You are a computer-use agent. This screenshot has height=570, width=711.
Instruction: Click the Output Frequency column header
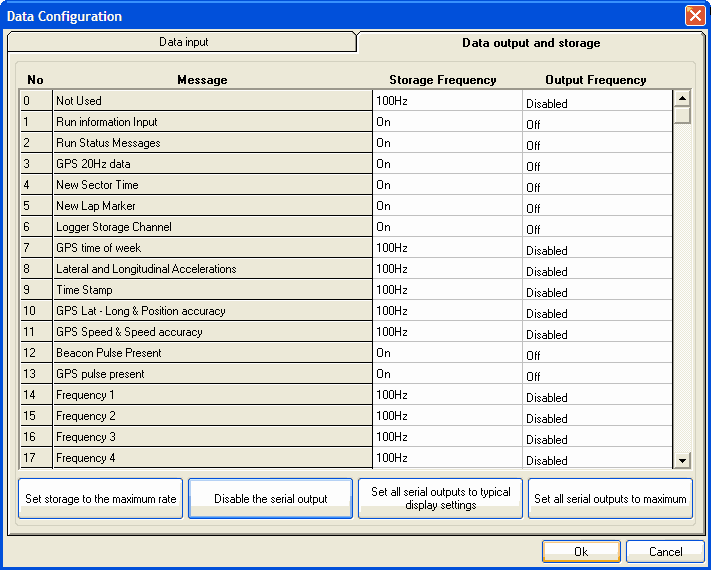click(x=595, y=80)
